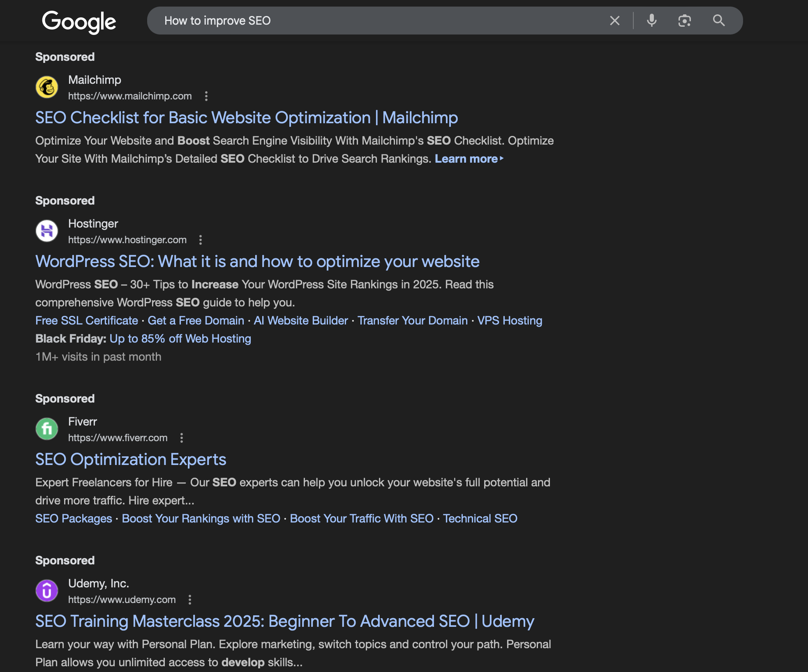Open SEO Training Masterclass 2025 Udemy title

[x=285, y=621]
